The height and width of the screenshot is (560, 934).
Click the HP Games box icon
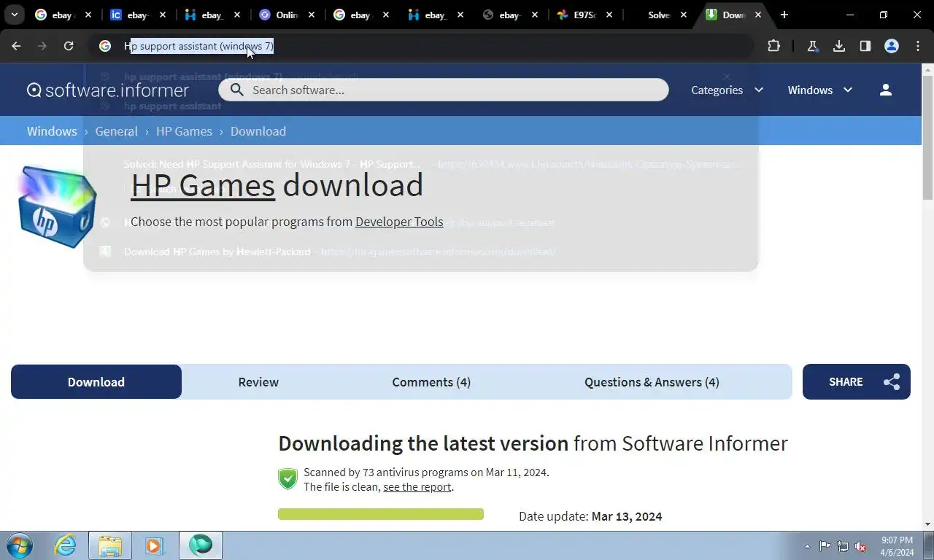[56, 206]
